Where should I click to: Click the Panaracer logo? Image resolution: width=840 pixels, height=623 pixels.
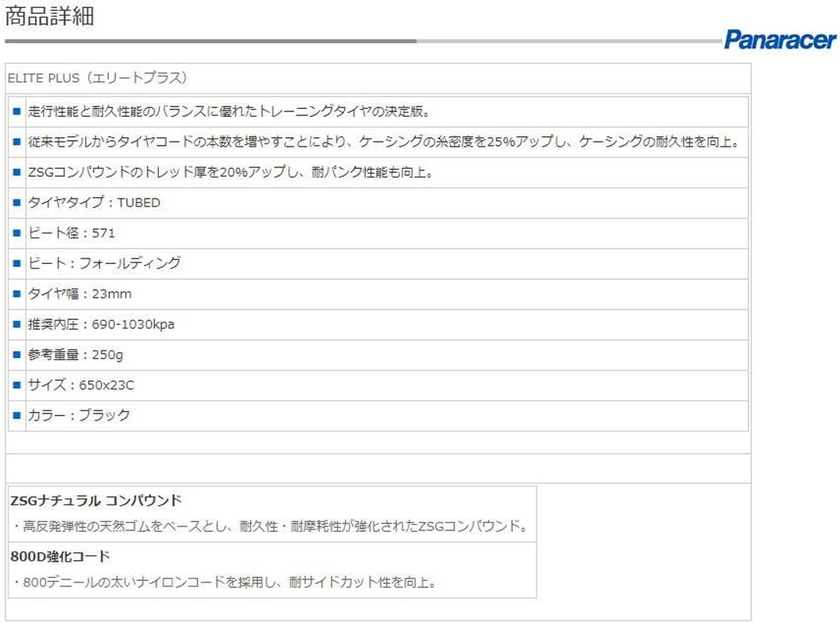pyautogui.click(x=779, y=39)
